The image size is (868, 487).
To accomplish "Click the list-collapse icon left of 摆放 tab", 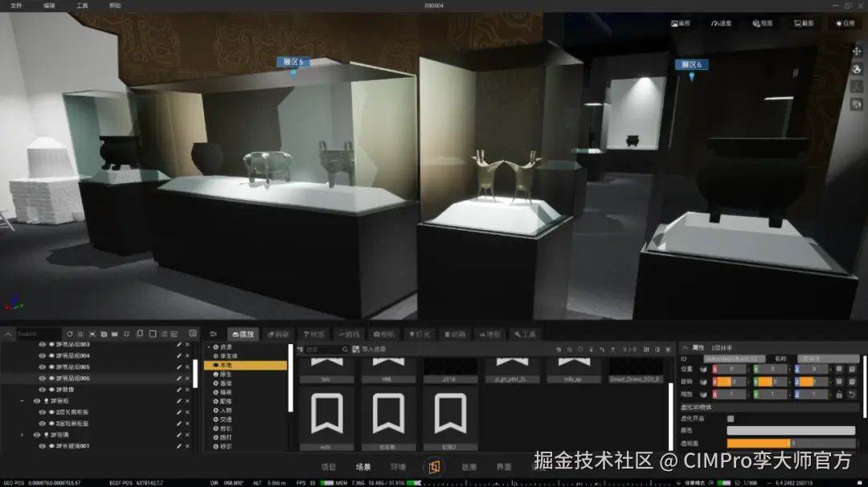I will (213, 334).
